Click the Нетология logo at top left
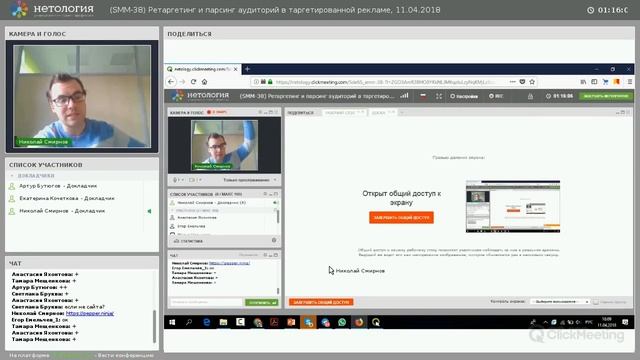The height and width of the screenshot is (360, 640). (52, 10)
